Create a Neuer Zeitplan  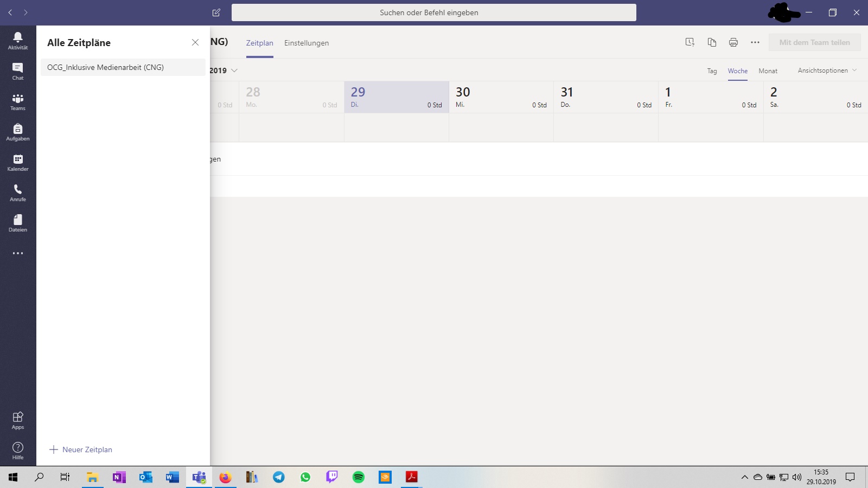tap(81, 450)
